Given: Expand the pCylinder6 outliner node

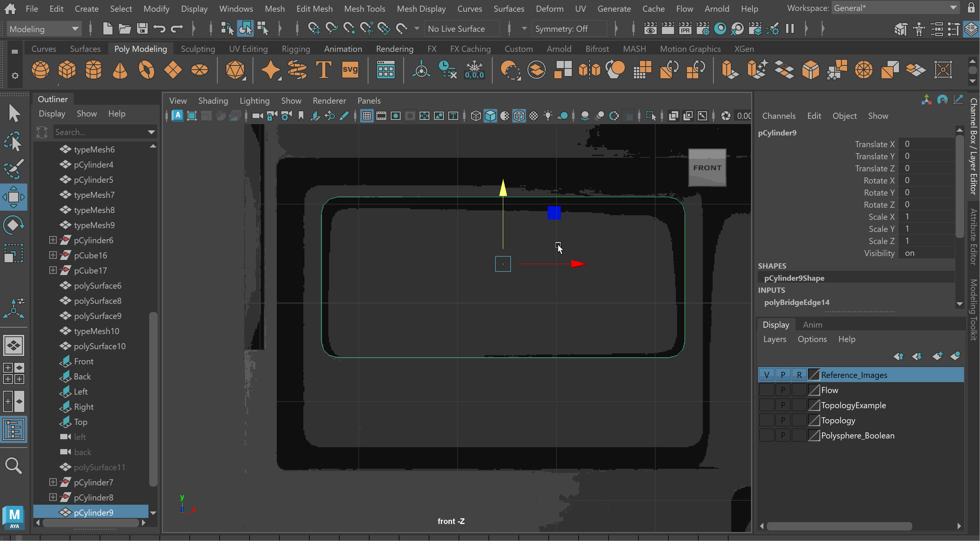Looking at the screenshot, I should 53,240.
